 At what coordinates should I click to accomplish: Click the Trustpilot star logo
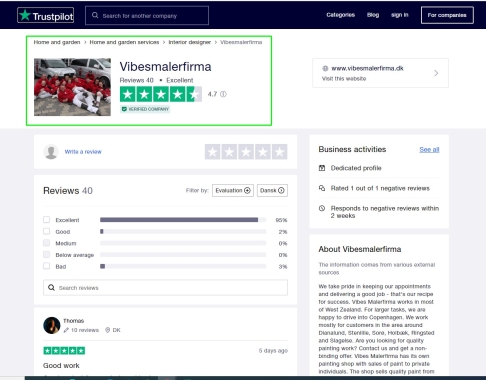coord(25,15)
